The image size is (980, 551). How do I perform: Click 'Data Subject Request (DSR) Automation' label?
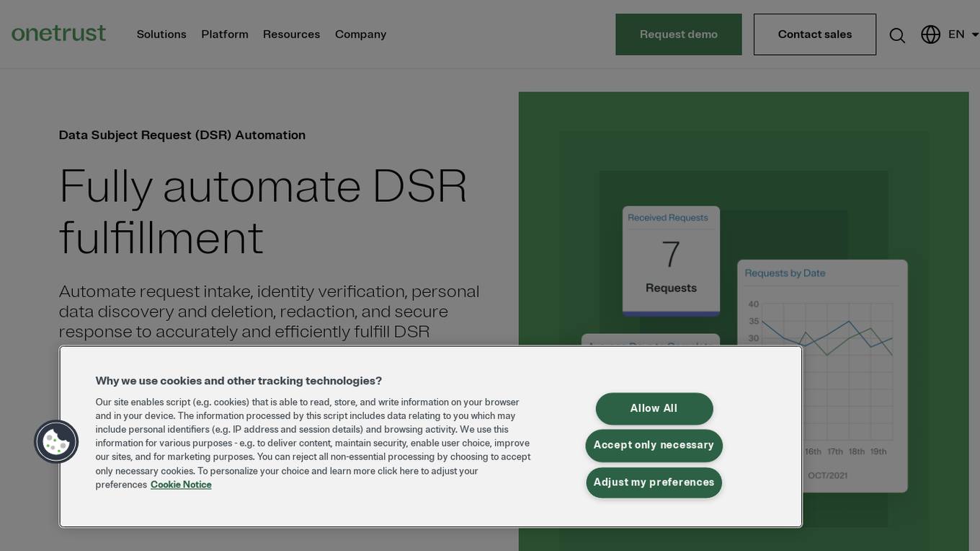(182, 135)
